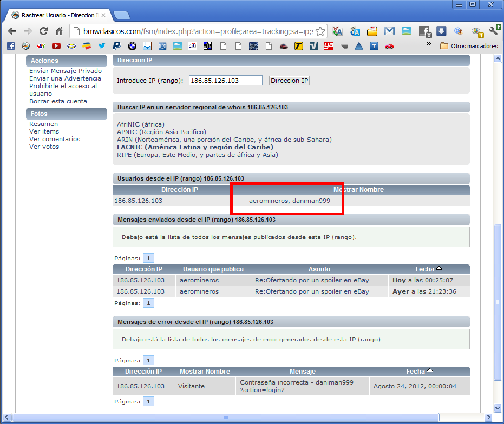Open the eBay bookmark
Viewport: 504px width, 424px height.
[x=41, y=46]
